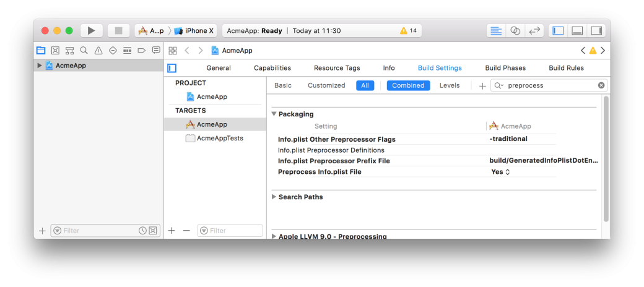Screen dimensions: 644x287
Task: Show Customized build settings
Action: pyautogui.click(x=326, y=85)
